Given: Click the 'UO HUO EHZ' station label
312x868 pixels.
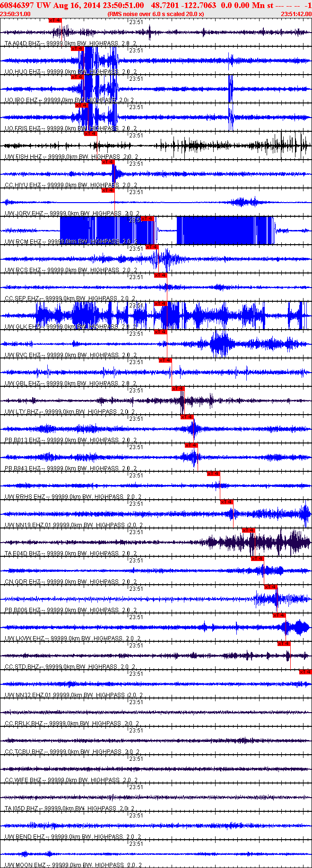Looking at the screenshot, I should pos(22,72).
